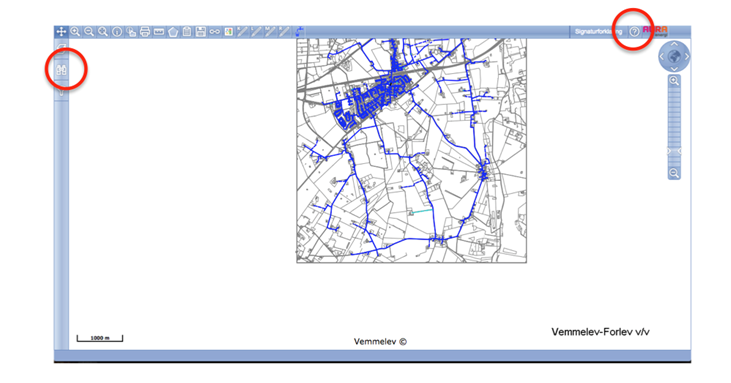Viewport: 731px width, 383px height.
Task: Select the polygon drawing tool
Action: (x=173, y=32)
